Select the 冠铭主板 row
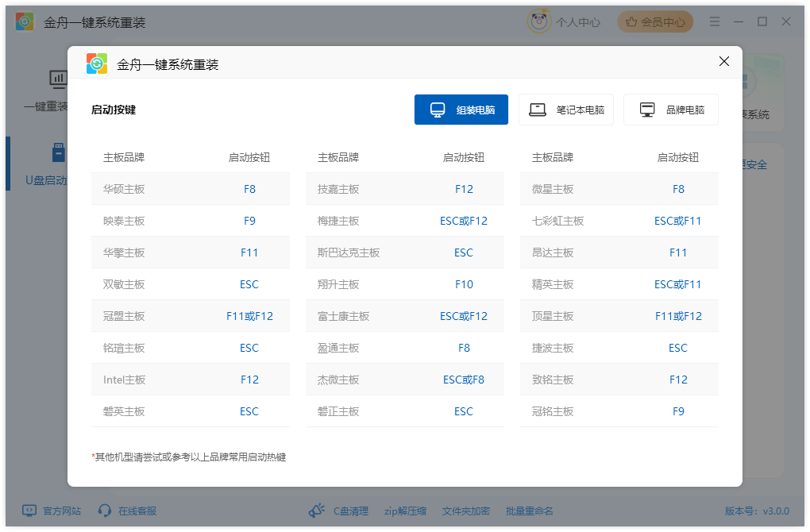This screenshot has width=810, height=532. (x=619, y=411)
